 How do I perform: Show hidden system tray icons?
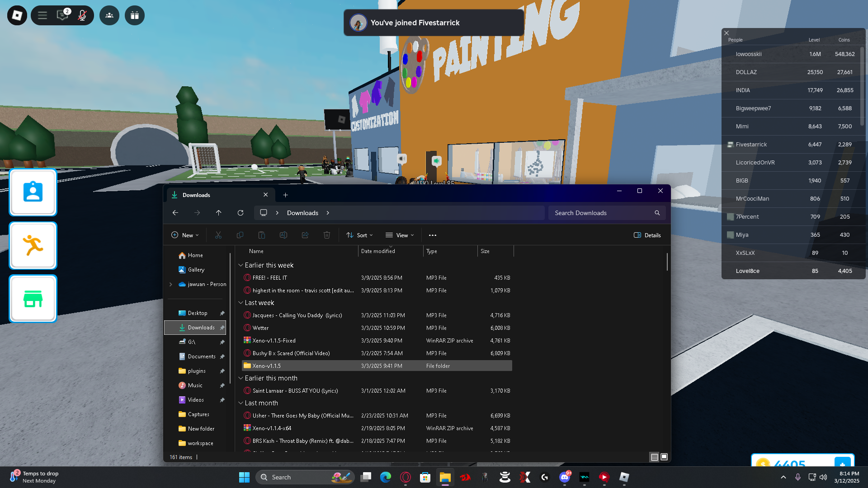[783, 477]
